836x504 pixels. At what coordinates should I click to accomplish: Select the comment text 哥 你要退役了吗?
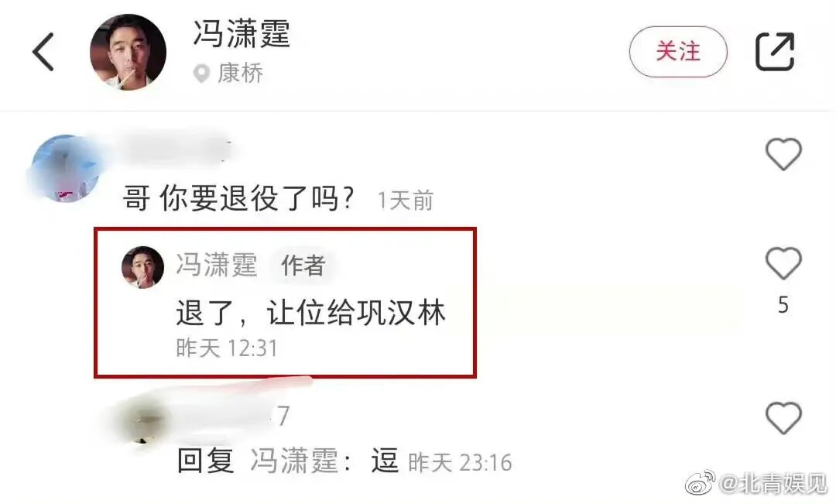pyautogui.click(x=238, y=198)
